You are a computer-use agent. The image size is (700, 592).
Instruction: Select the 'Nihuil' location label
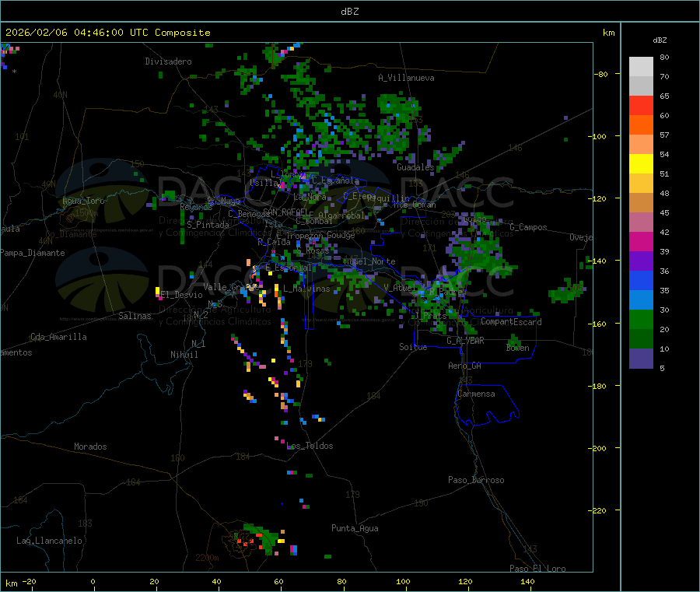pyautogui.click(x=184, y=355)
